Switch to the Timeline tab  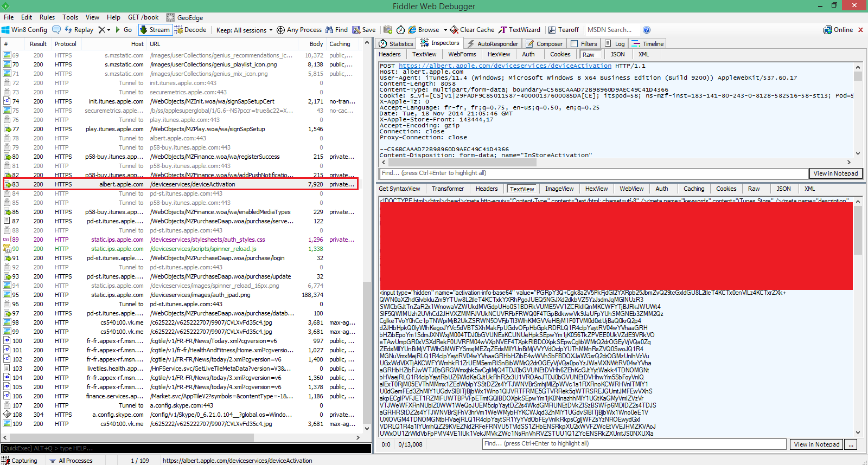point(648,44)
